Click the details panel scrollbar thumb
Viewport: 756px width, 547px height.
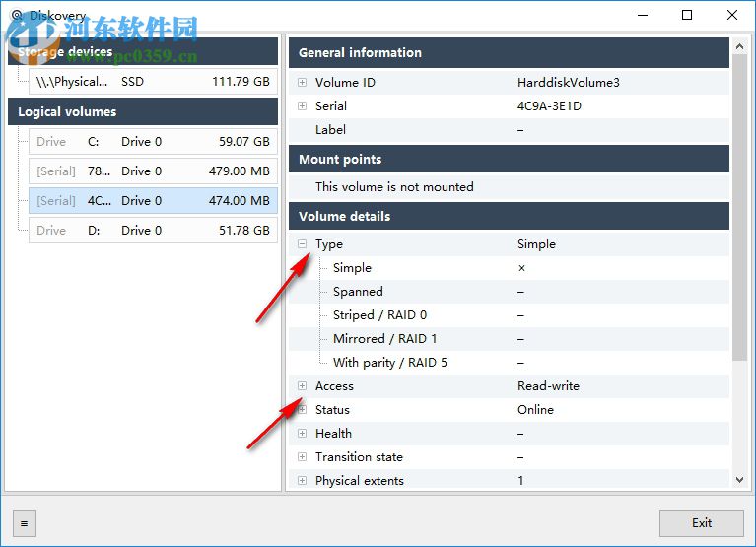click(739, 207)
